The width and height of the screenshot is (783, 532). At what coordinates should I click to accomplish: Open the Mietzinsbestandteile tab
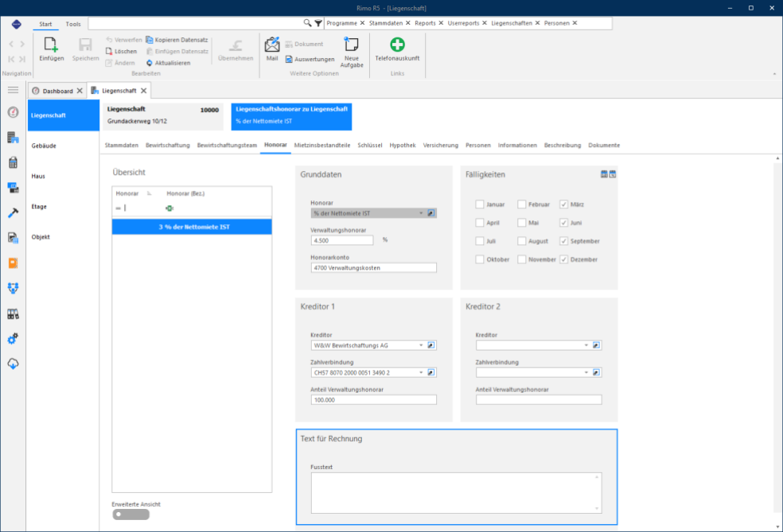[x=322, y=146]
